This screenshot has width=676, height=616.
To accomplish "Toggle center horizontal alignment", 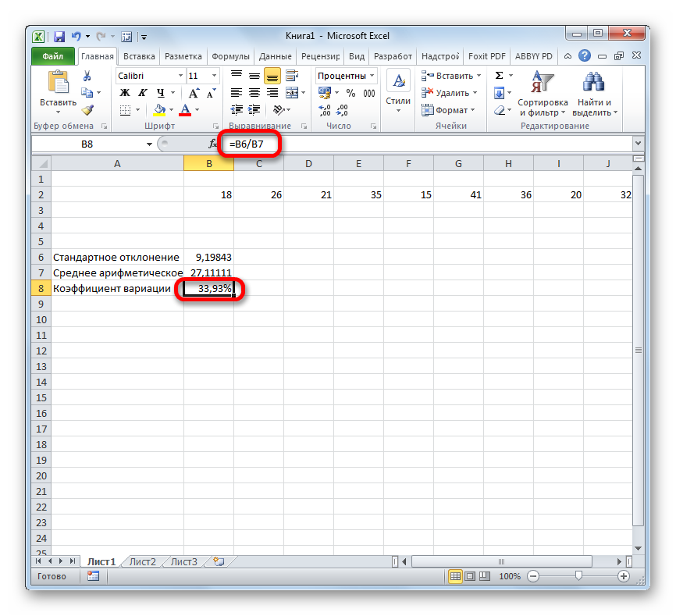I will click(x=254, y=93).
